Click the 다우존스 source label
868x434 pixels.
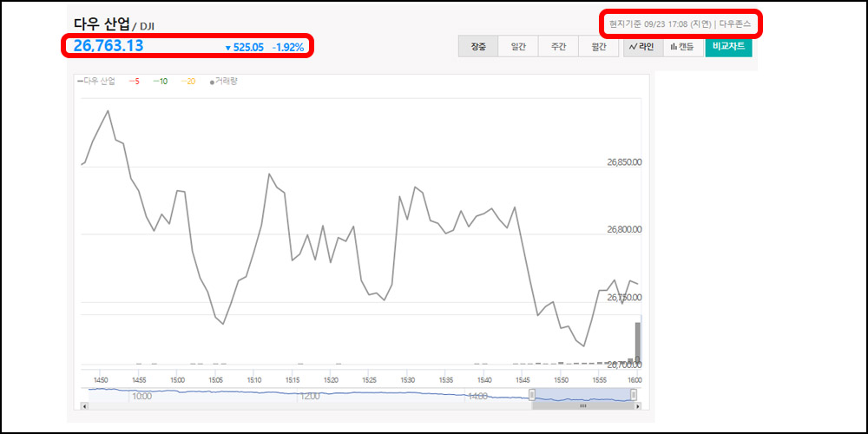pos(736,24)
